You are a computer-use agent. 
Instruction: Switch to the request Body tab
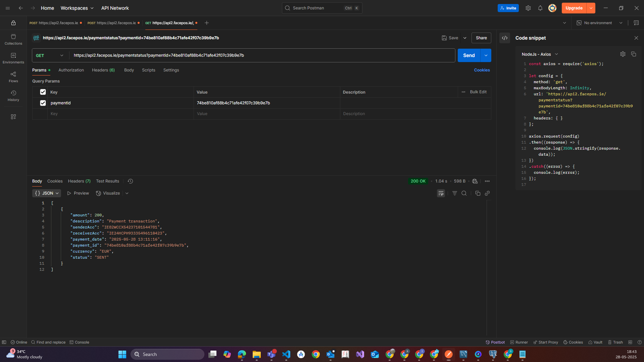tap(129, 70)
